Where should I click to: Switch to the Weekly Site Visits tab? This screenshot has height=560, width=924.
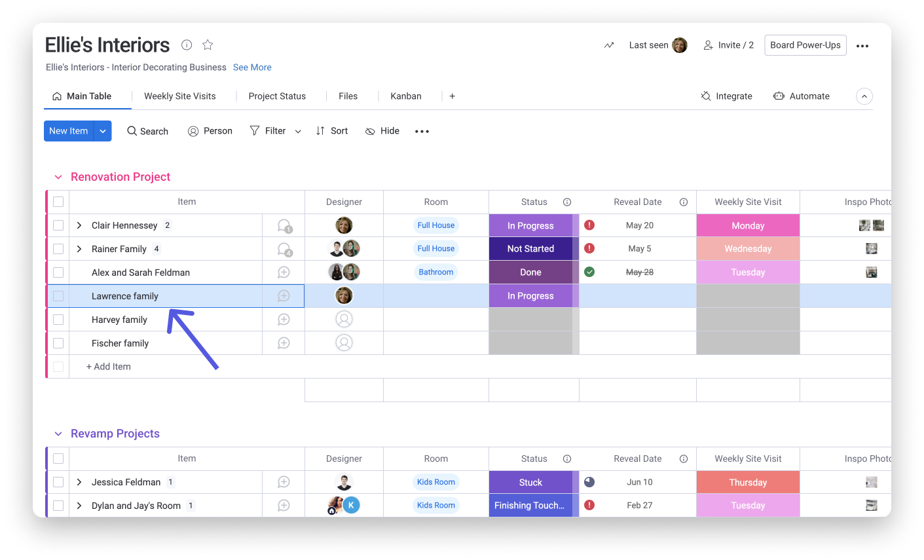click(180, 96)
